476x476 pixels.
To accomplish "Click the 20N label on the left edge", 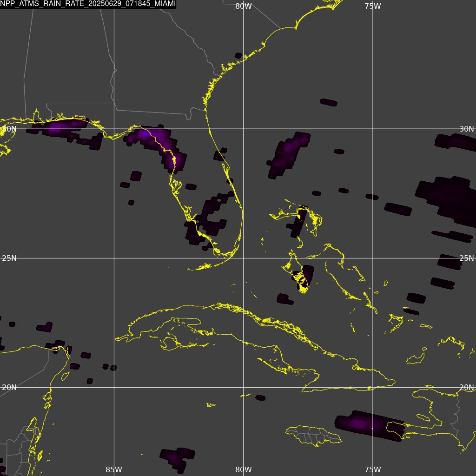I will point(9,387).
